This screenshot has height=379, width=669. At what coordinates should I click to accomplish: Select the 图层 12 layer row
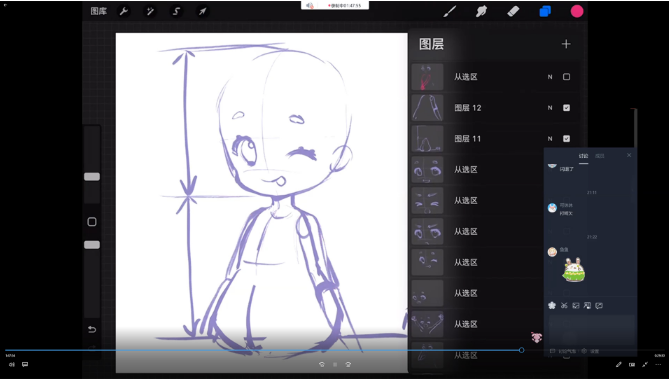[494, 108]
